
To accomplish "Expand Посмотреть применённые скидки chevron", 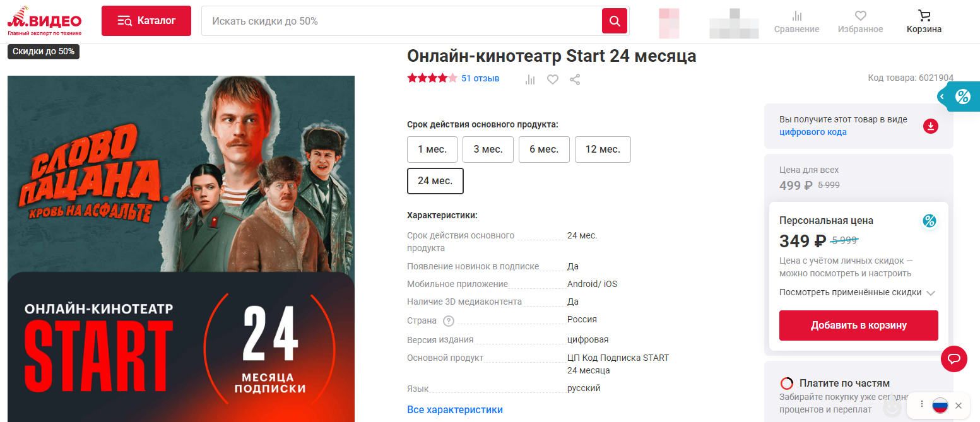I will 930,293.
